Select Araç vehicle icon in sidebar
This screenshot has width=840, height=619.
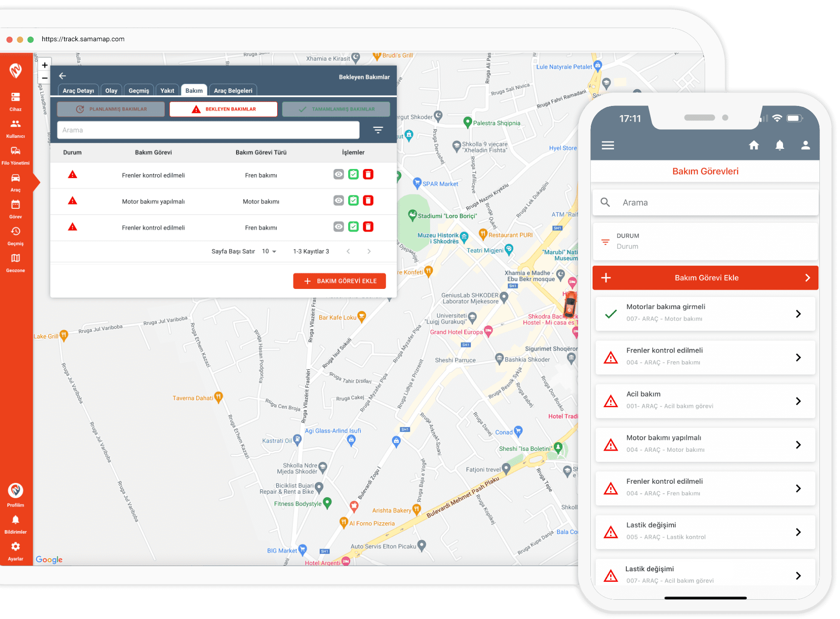click(x=16, y=182)
